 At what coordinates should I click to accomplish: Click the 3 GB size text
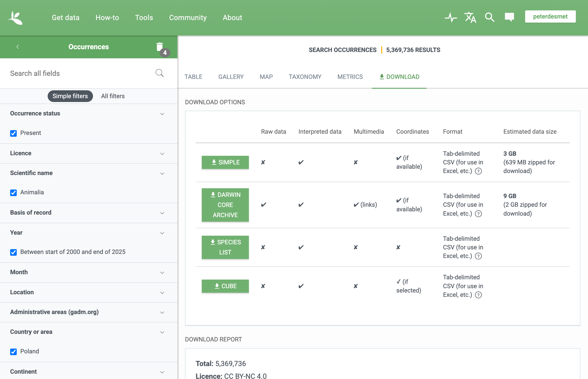pos(510,154)
